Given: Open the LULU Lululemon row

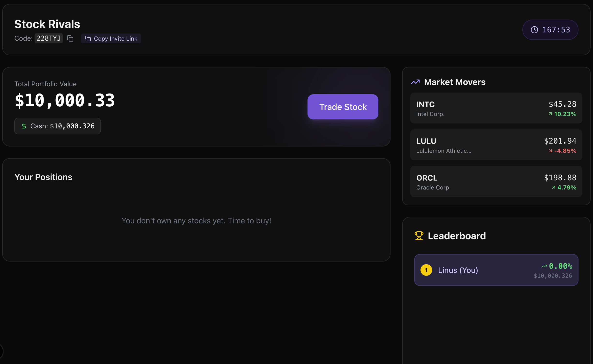Looking at the screenshot, I should (496, 145).
